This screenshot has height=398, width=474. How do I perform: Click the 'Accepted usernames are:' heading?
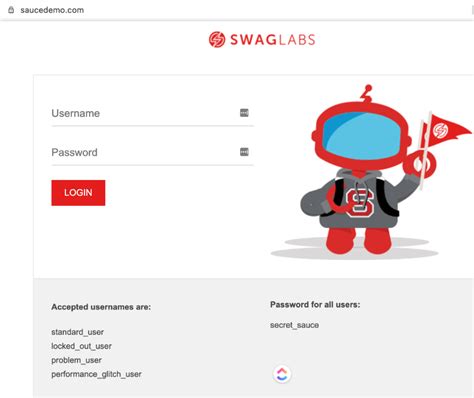click(101, 307)
